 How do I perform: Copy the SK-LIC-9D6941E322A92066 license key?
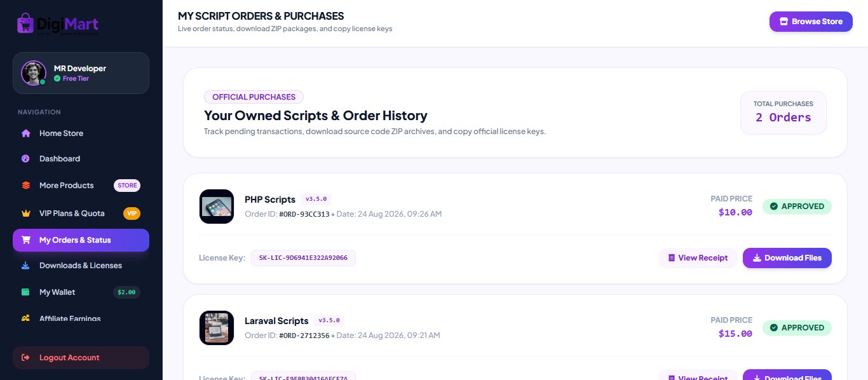coord(303,258)
